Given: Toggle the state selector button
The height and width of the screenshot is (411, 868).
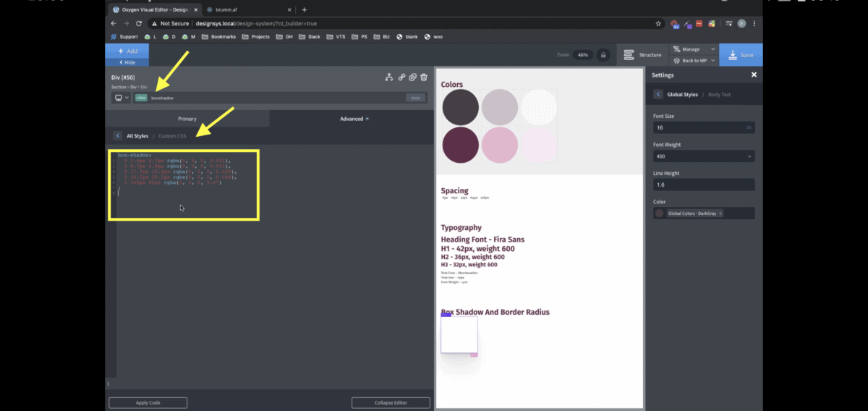Looking at the screenshot, I should point(414,98).
